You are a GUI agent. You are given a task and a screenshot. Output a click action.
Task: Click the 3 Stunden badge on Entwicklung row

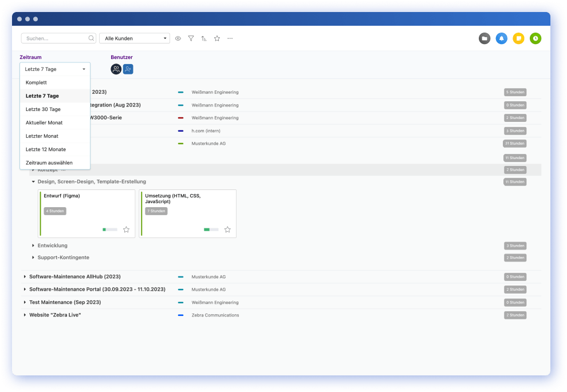pyautogui.click(x=515, y=246)
